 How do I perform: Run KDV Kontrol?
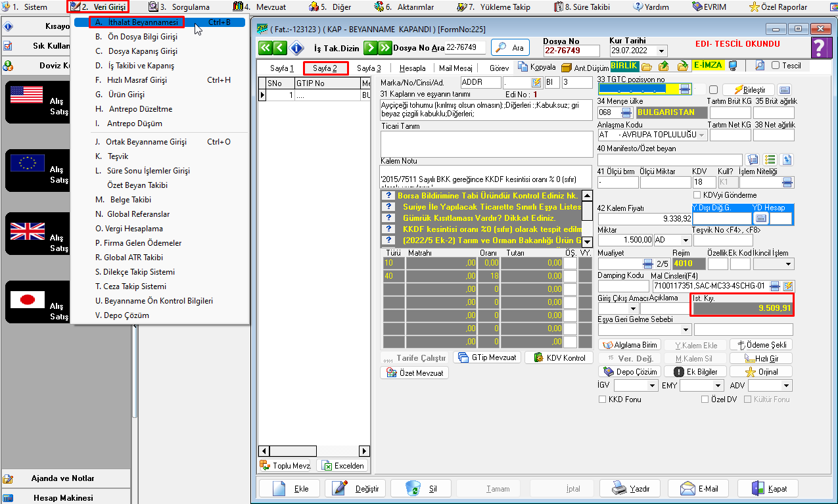pyautogui.click(x=559, y=357)
